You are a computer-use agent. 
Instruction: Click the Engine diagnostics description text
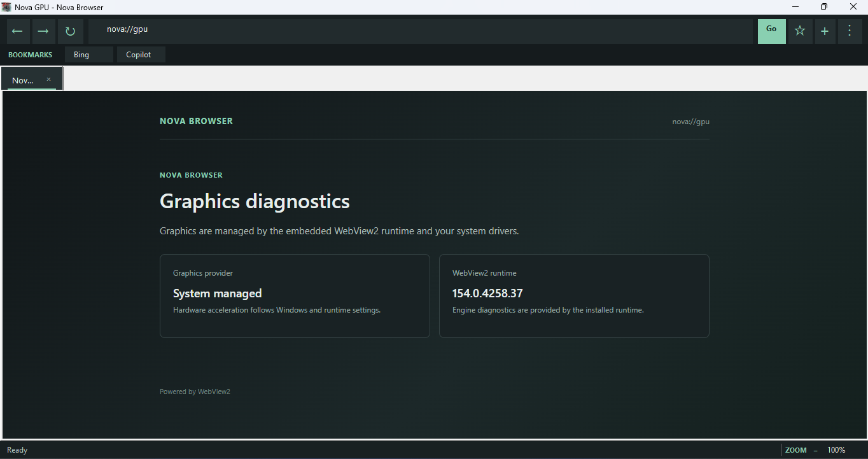pyautogui.click(x=548, y=310)
